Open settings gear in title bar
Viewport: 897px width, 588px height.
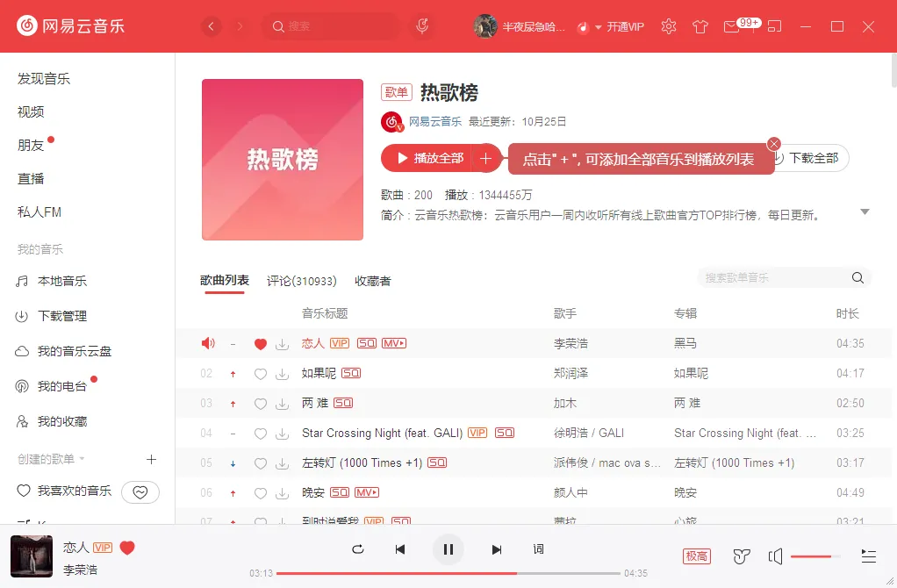pos(669,26)
